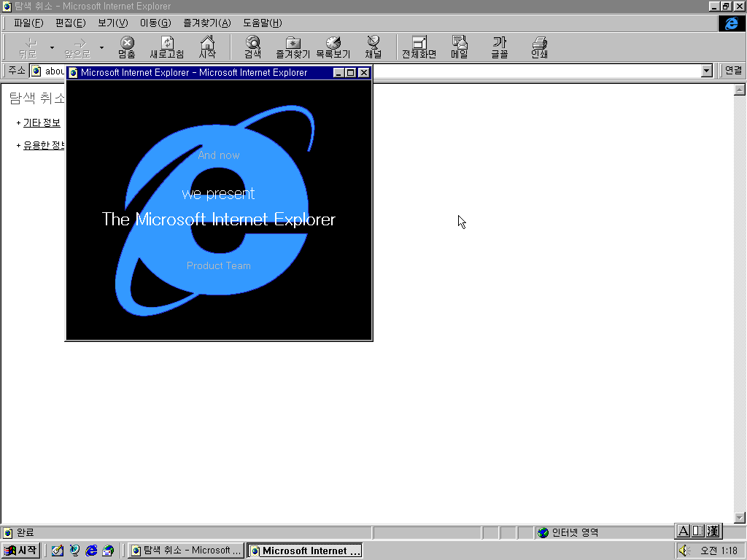Open the 보기(V) menu
747x560 pixels.
click(113, 23)
